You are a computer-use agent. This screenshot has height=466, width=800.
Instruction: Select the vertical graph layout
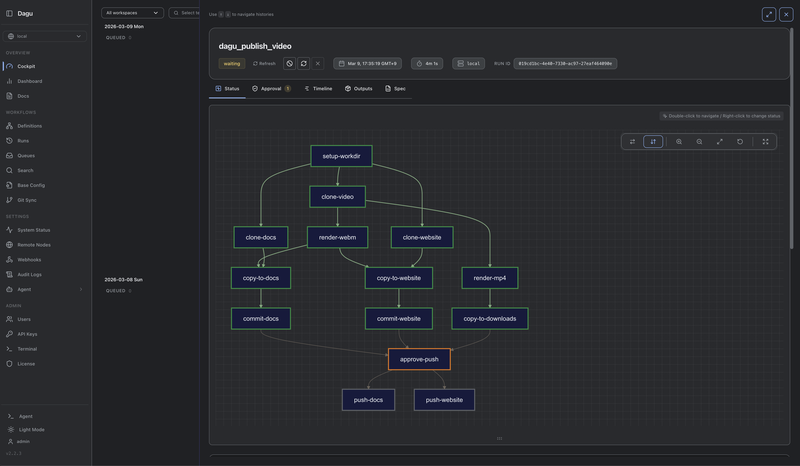coord(653,141)
